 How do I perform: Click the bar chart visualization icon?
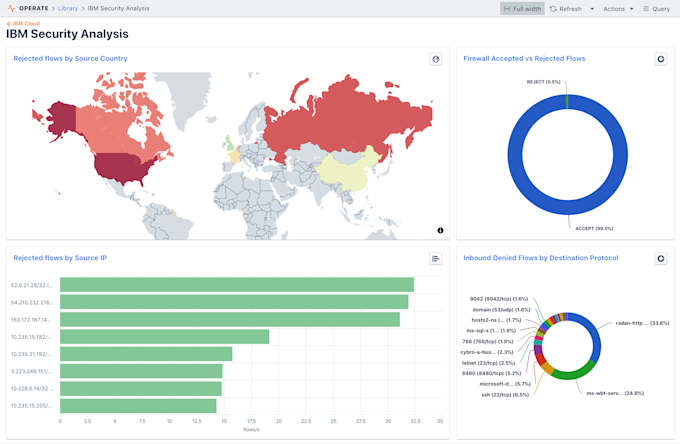pos(436,259)
